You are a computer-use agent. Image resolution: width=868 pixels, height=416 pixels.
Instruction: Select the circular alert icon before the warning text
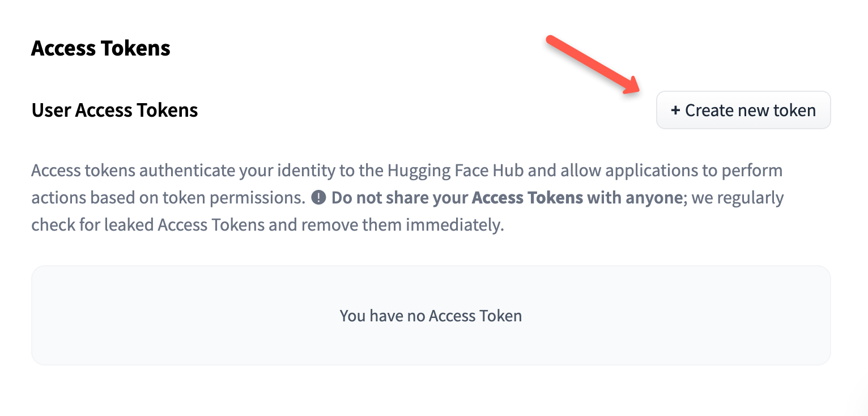[319, 197]
